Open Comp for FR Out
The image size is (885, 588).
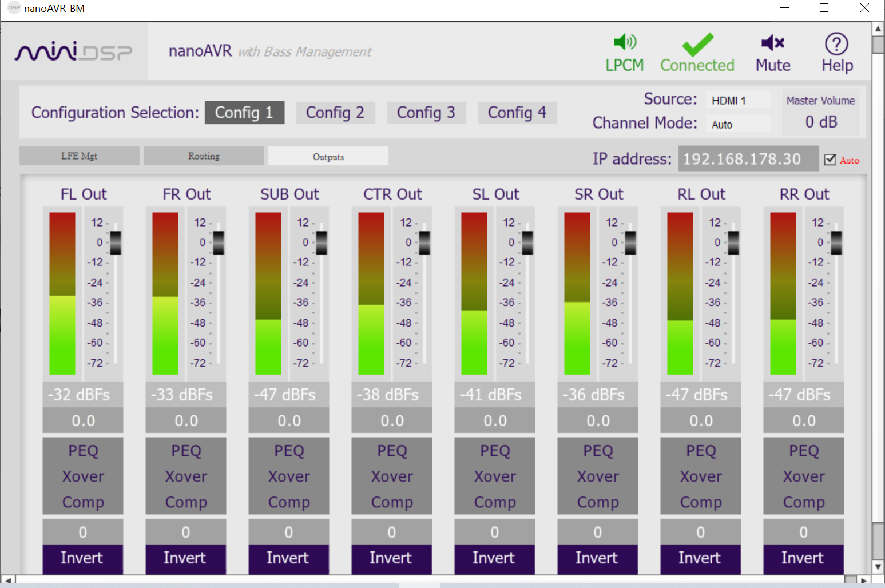[186, 502]
